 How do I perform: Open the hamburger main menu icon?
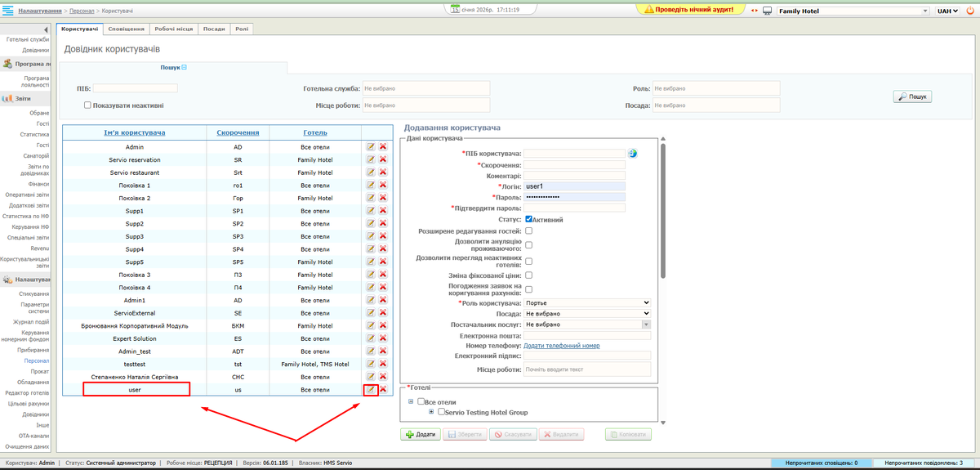pos(7,10)
